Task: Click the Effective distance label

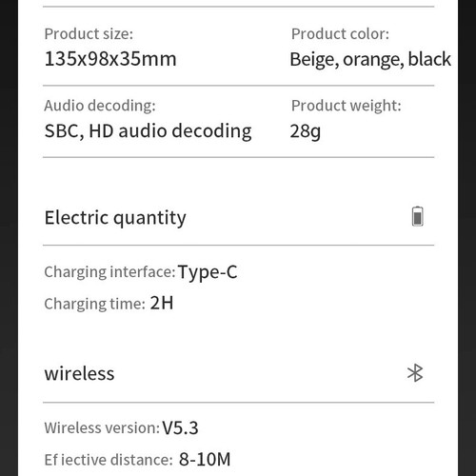Action: (109, 460)
